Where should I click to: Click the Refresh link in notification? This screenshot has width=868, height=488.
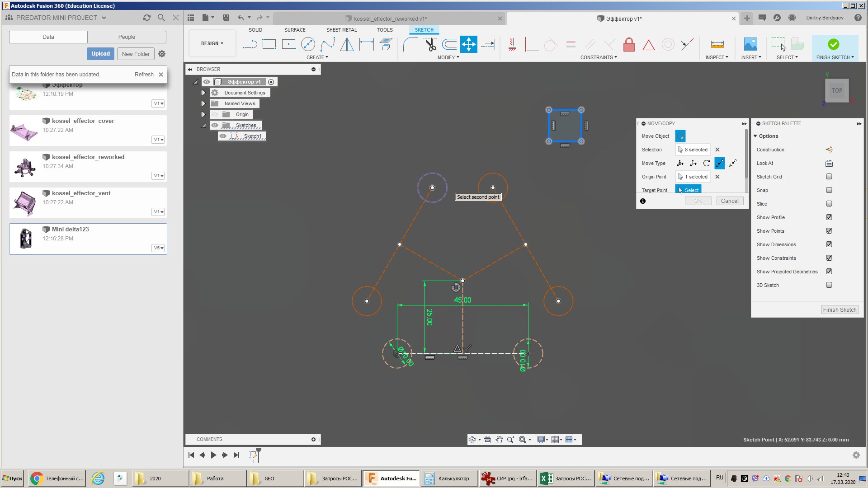(x=144, y=75)
